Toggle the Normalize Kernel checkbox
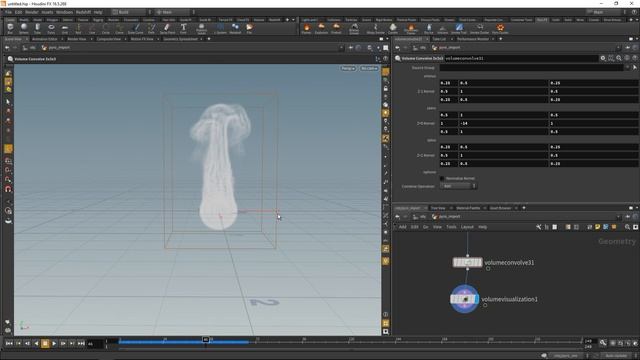 click(x=442, y=178)
